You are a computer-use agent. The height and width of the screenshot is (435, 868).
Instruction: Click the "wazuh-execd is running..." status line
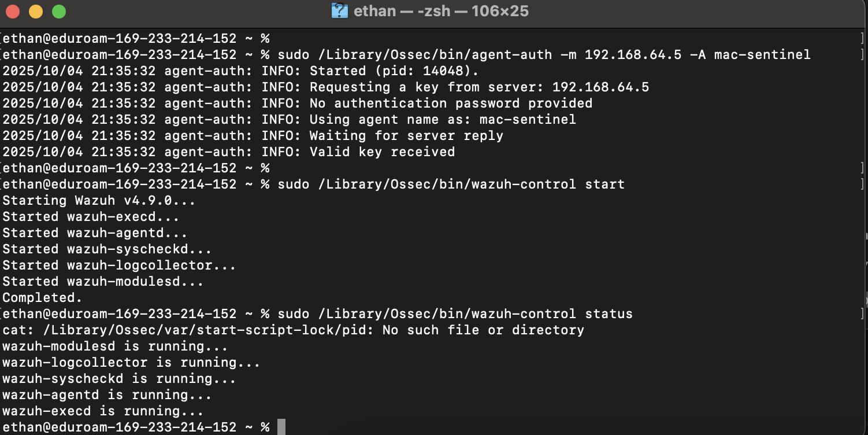[x=103, y=411]
